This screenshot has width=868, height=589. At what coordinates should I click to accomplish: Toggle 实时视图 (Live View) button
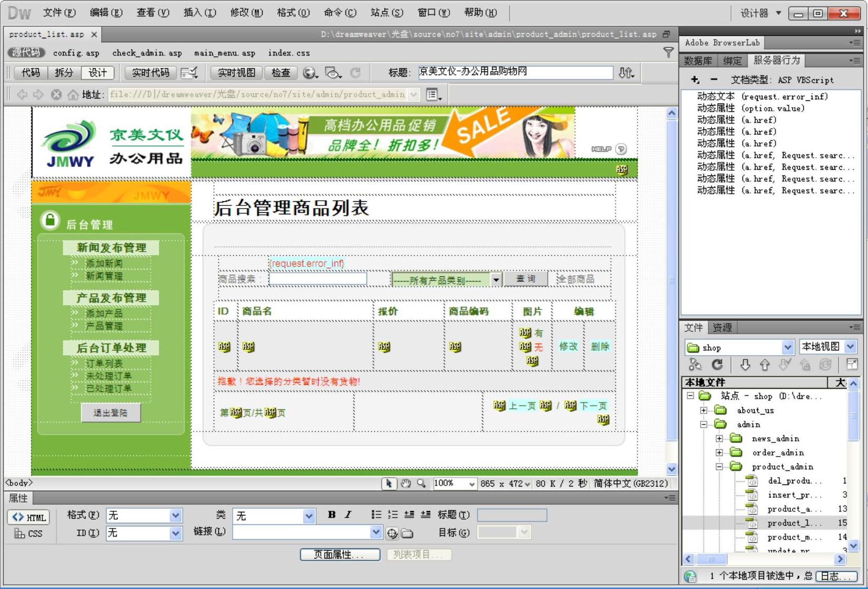click(x=236, y=73)
